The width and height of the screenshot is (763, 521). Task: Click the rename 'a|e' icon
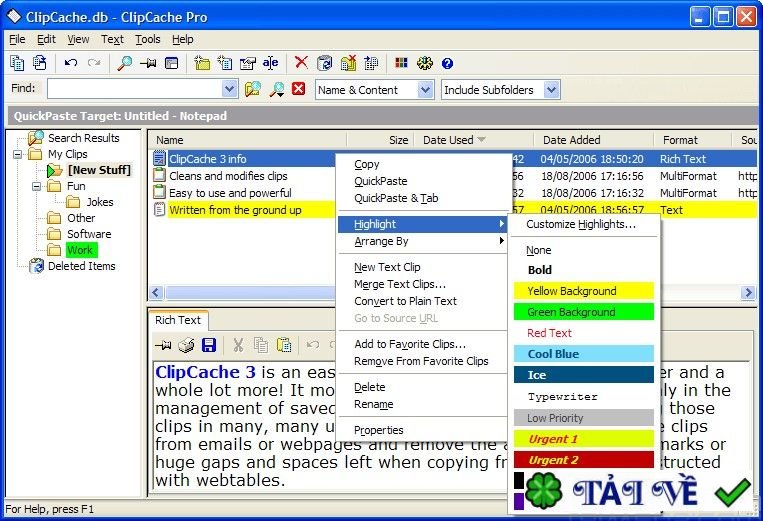tap(271, 63)
